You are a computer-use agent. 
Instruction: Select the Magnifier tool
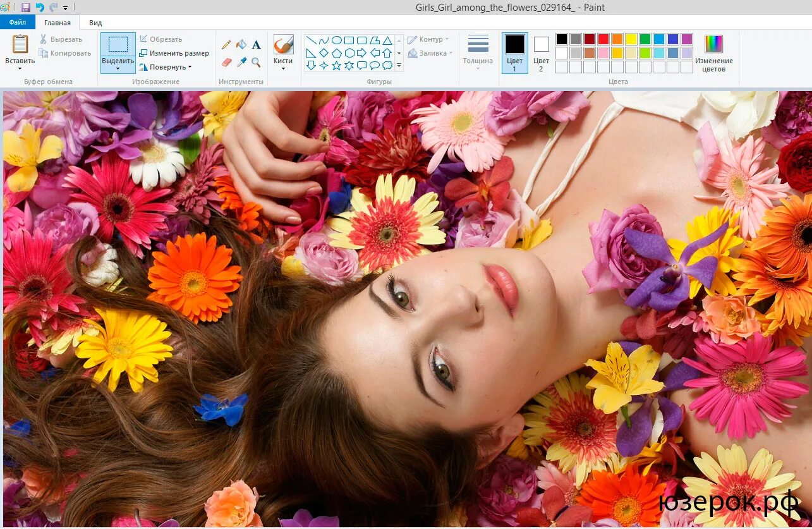[256, 62]
